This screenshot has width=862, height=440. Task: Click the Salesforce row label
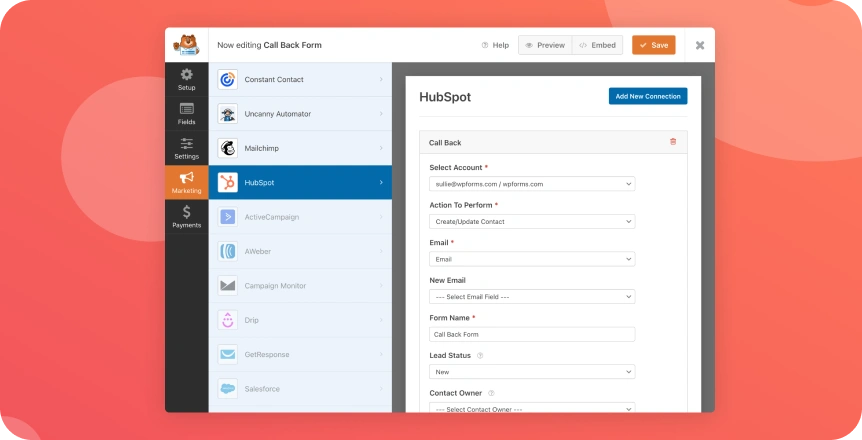click(262, 389)
